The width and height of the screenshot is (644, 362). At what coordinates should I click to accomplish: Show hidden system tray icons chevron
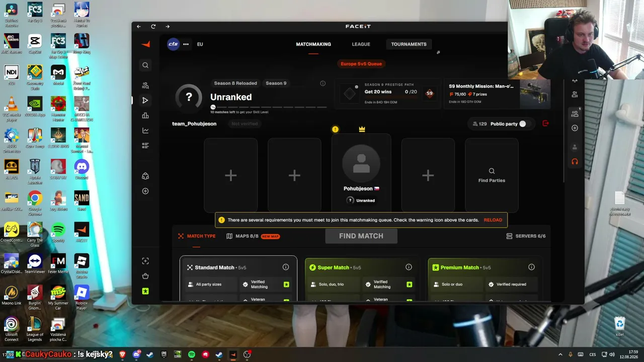(x=560, y=354)
